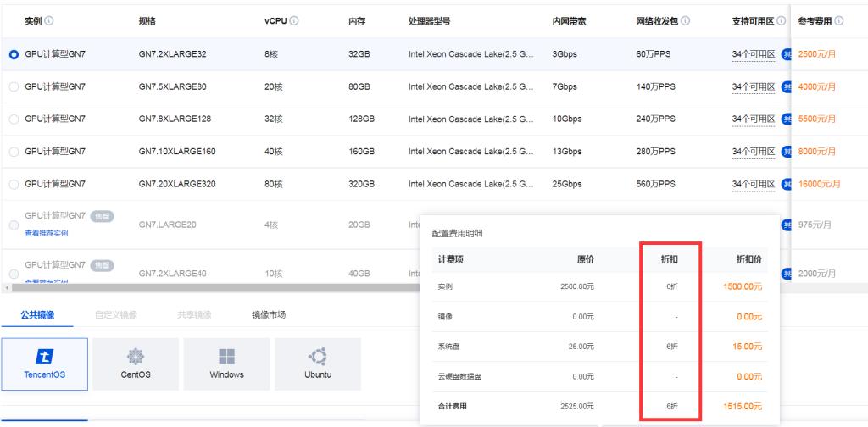Click 查看推荐实例 link under GN7.LARGE20 row
Screen dimensions: 868x427
coord(47,233)
